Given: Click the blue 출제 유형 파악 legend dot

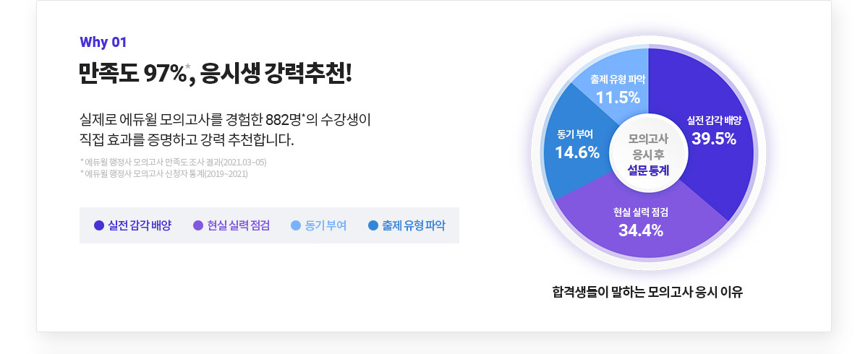Looking at the screenshot, I should (373, 225).
